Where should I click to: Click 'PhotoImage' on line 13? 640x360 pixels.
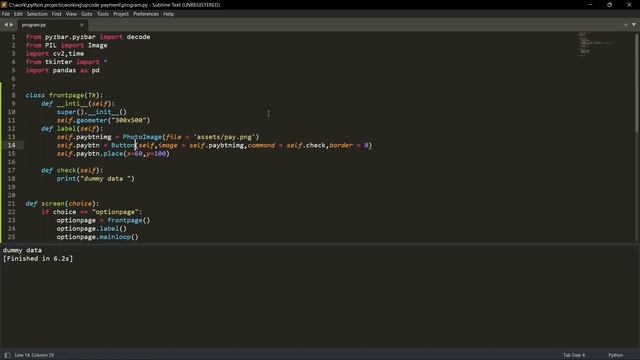tap(142, 137)
